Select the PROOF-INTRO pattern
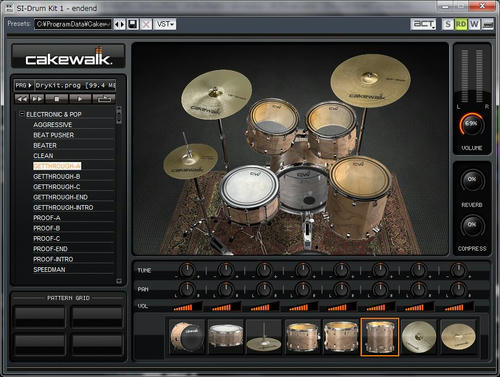This screenshot has width=500, height=377. (x=53, y=259)
